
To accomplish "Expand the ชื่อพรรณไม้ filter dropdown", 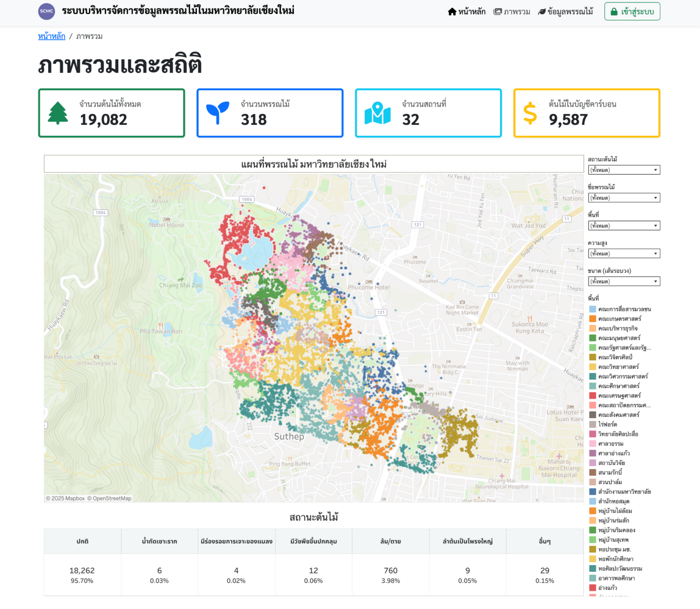I will (x=623, y=198).
